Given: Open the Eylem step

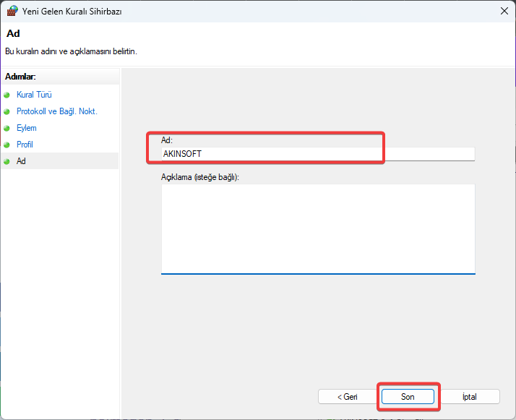Looking at the screenshot, I should coord(26,128).
